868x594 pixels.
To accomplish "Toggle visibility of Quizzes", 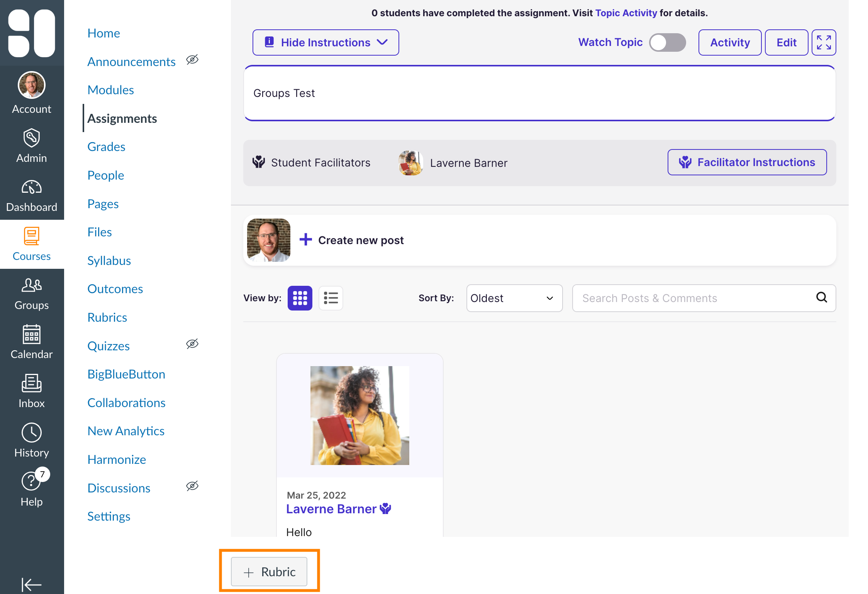I will (192, 344).
